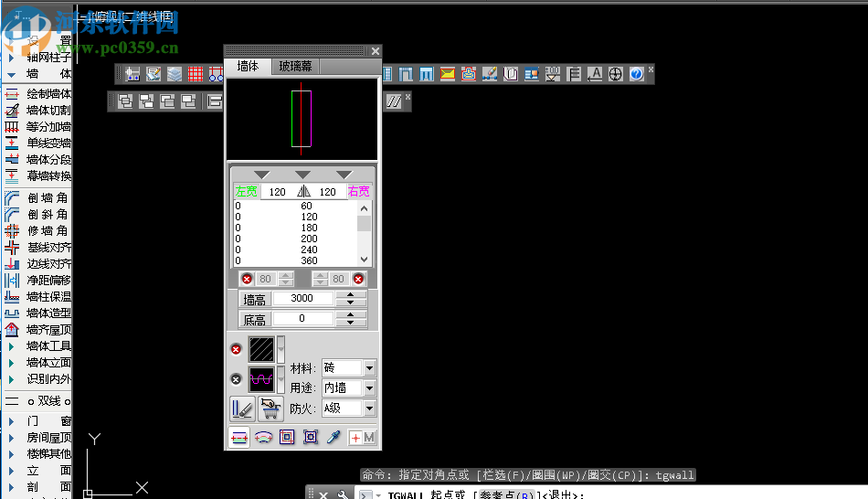
Task: Select the rectangular wall drawing mode icon
Action: (x=287, y=438)
